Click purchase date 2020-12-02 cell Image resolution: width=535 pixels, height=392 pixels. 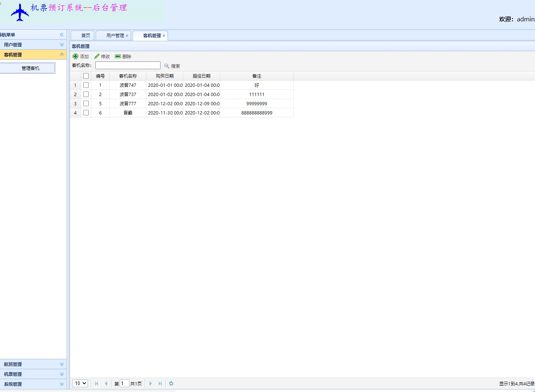point(165,103)
